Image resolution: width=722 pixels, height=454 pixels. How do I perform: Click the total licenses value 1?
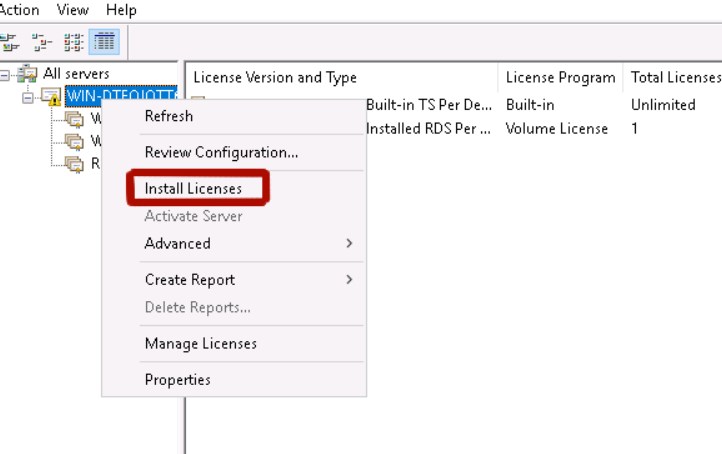click(x=635, y=128)
